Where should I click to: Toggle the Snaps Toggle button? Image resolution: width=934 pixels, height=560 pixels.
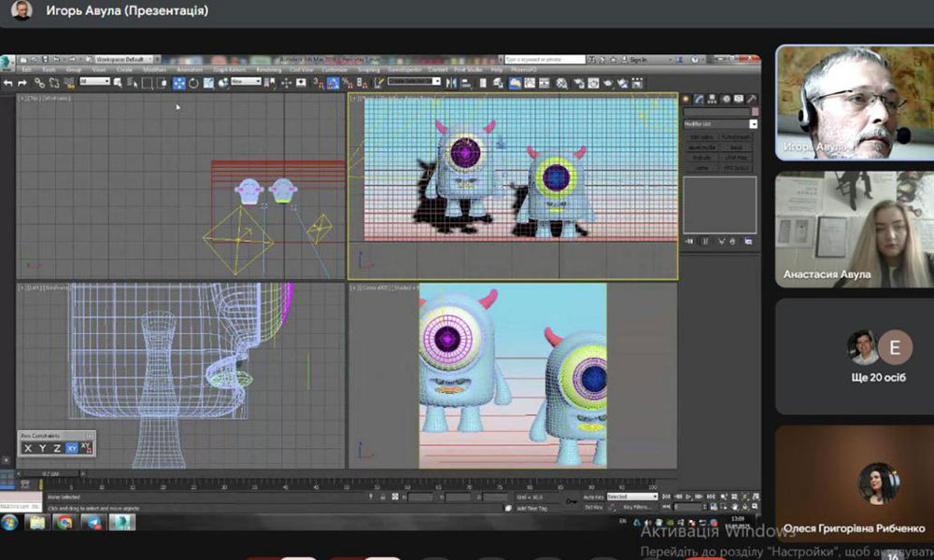(x=318, y=83)
